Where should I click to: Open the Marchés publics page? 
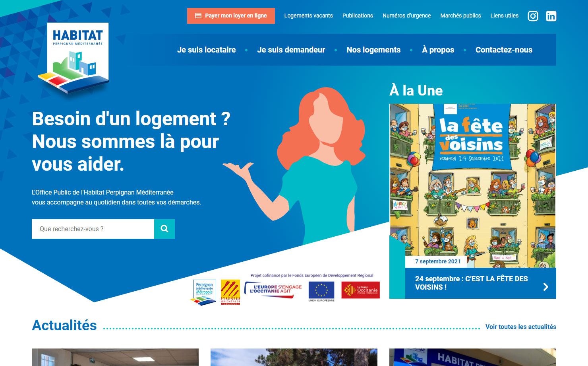point(460,16)
